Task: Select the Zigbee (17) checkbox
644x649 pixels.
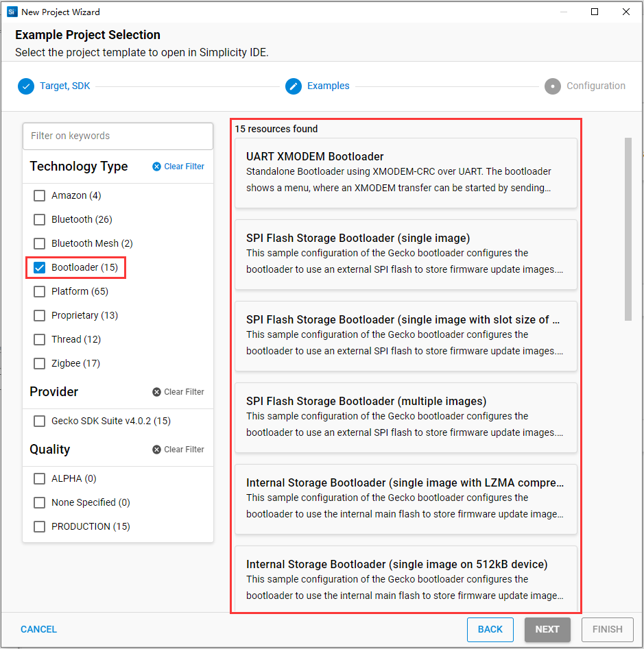Action: [x=39, y=363]
